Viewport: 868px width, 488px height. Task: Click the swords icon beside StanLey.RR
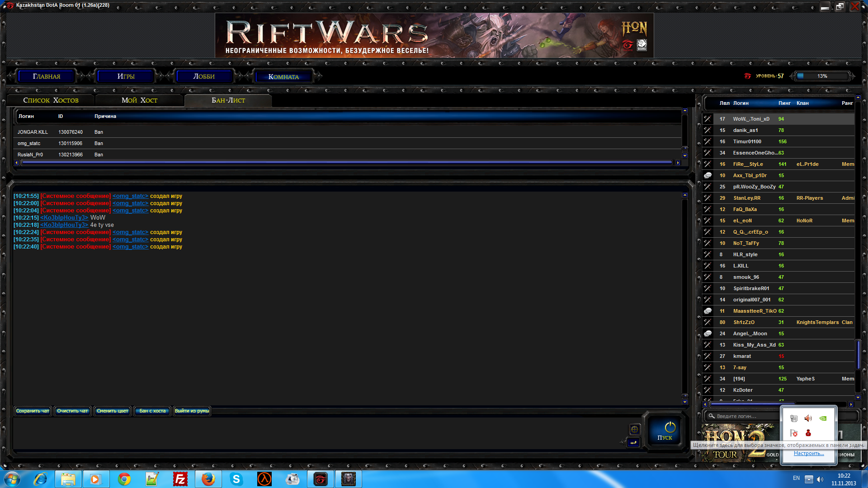pyautogui.click(x=708, y=198)
